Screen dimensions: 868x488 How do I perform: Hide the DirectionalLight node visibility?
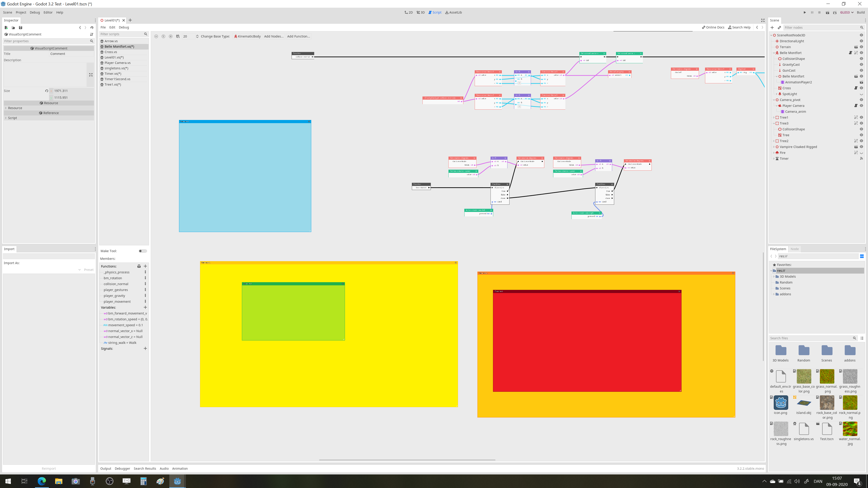tap(861, 41)
